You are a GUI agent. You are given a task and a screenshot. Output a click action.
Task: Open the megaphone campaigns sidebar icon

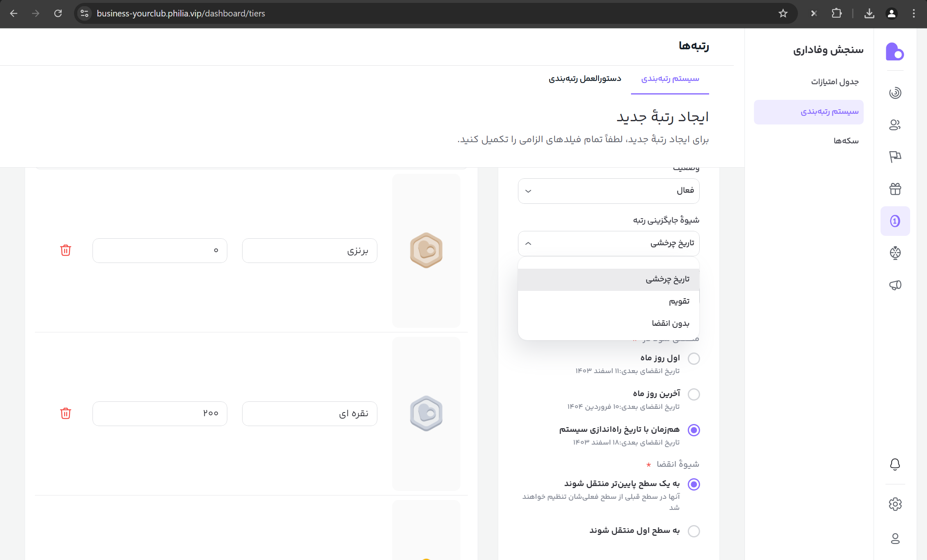click(895, 285)
